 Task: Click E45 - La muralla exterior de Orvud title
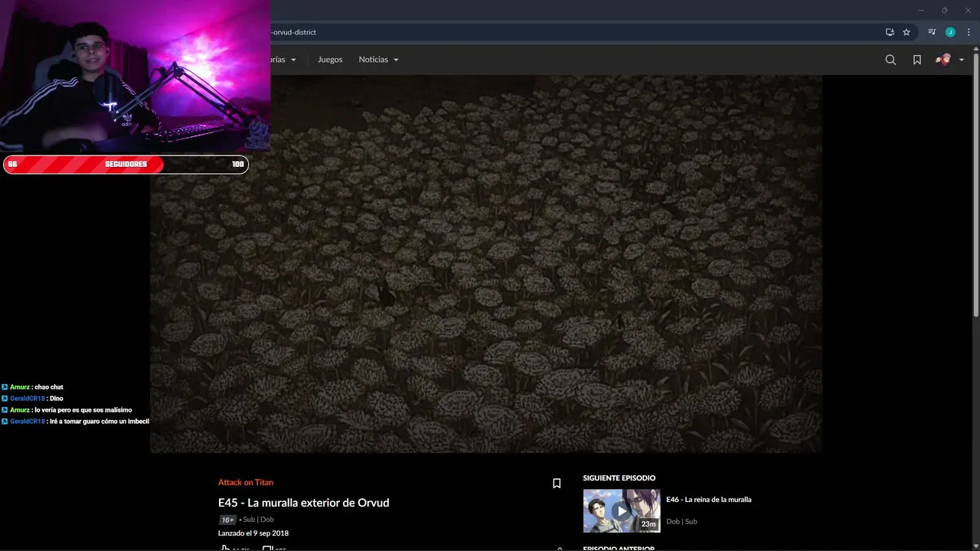coord(304,503)
